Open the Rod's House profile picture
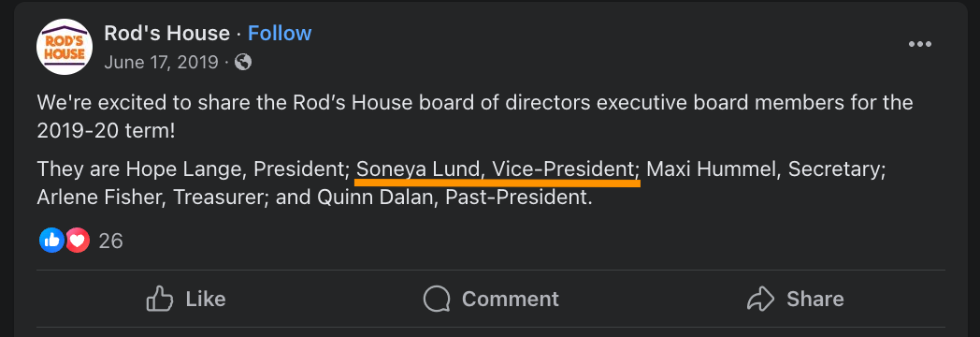Viewport: 980px width, 337px height. coord(65,47)
